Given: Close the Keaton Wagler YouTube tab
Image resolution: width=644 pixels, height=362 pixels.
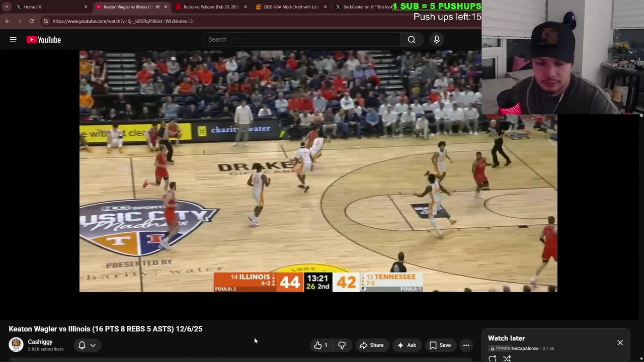Looking at the screenshot, I should [x=165, y=7].
